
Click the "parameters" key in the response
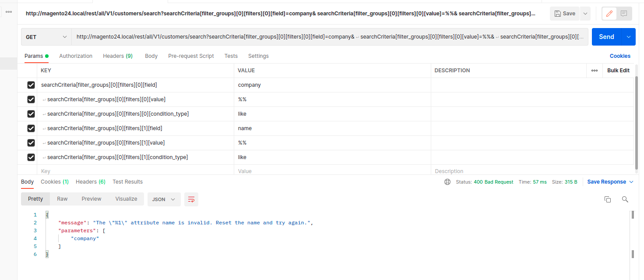[77, 230]
